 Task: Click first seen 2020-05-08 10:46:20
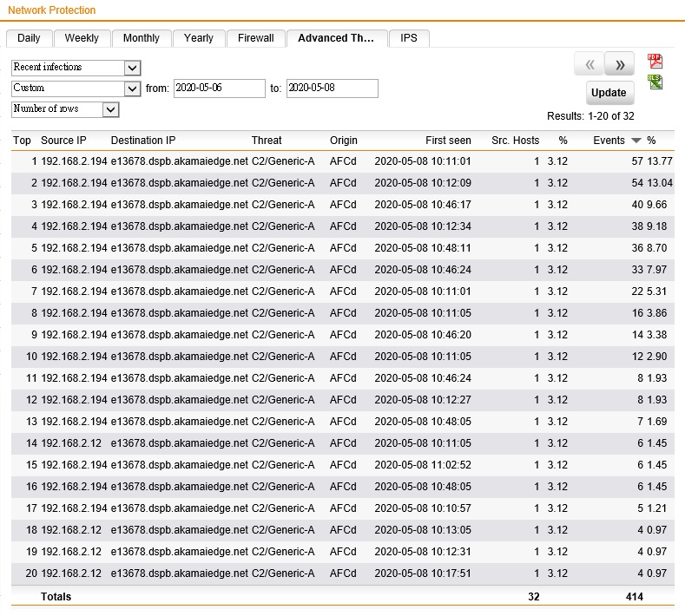click(423, 335)
